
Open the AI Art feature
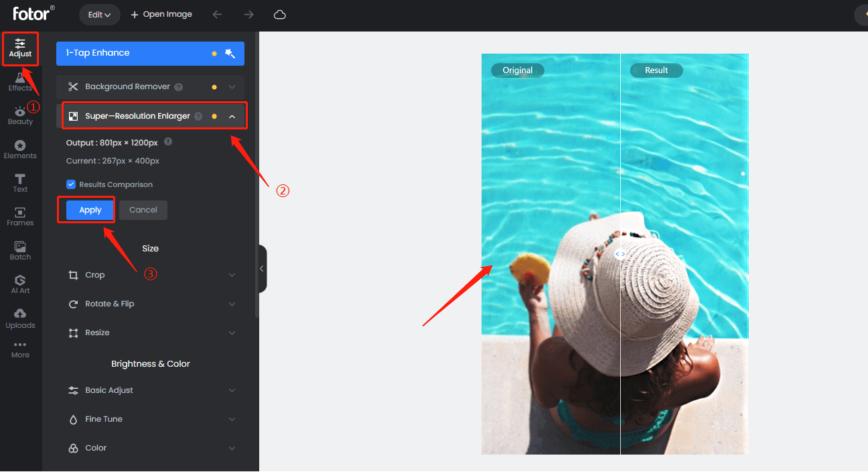point(20,283)
